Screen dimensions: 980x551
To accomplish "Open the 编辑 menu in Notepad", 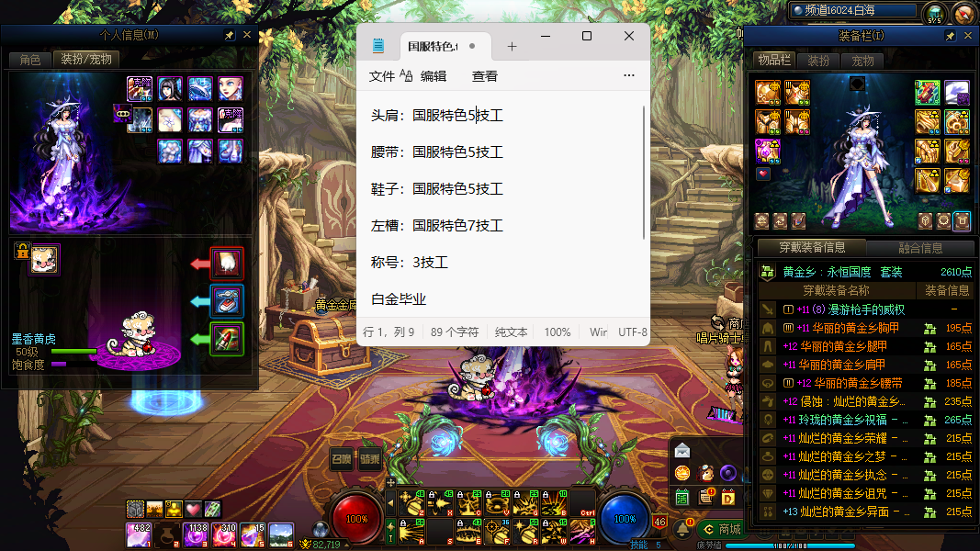I will tap(434, 76).
